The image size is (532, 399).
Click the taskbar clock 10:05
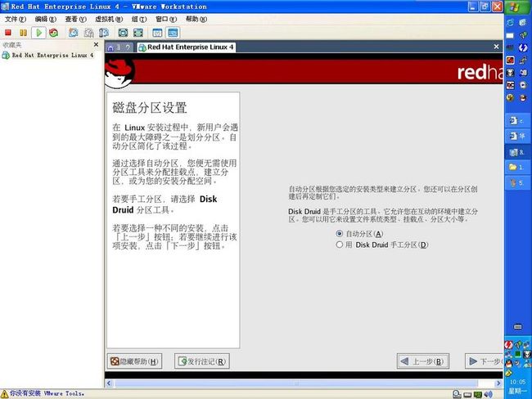(518, 382)
